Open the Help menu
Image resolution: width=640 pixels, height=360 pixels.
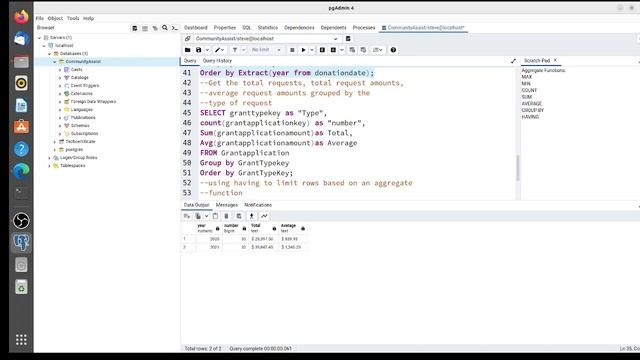coord(89,18)
